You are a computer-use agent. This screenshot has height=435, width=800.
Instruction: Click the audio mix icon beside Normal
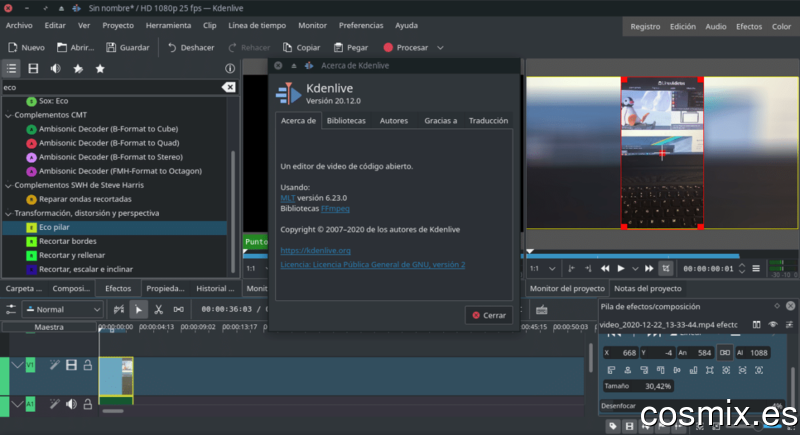pyautogui.click(x=119, y=309)
